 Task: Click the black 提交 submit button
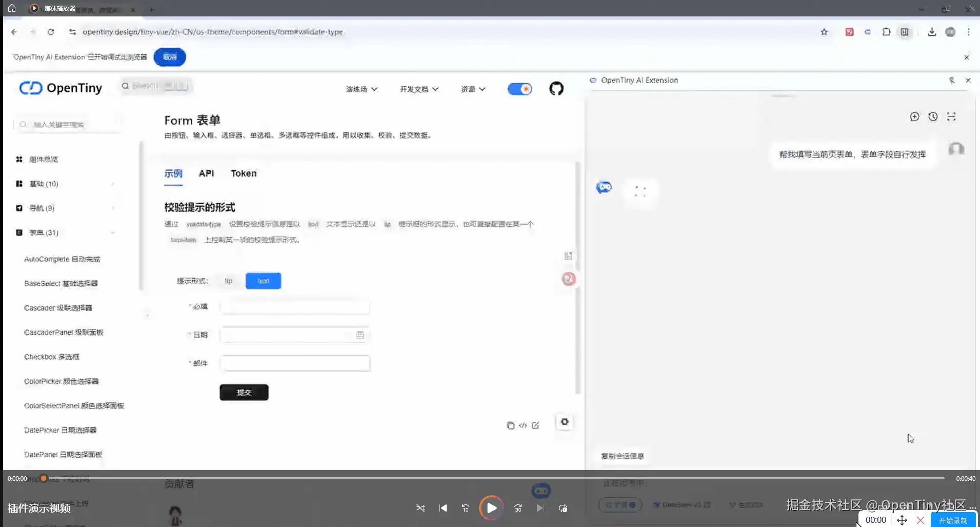point(244,393)
